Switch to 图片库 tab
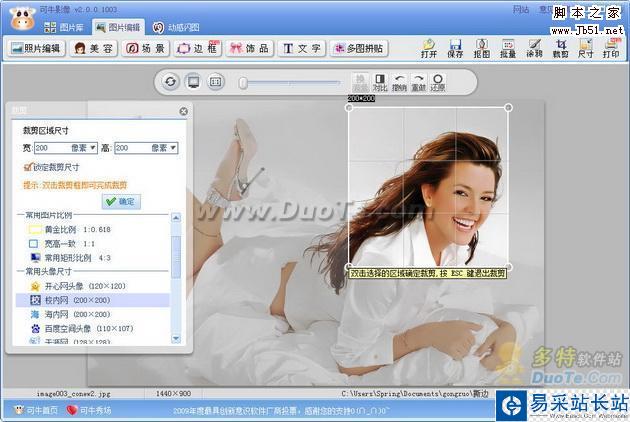This screenshot has height=422, width=630. pos(64,27)
